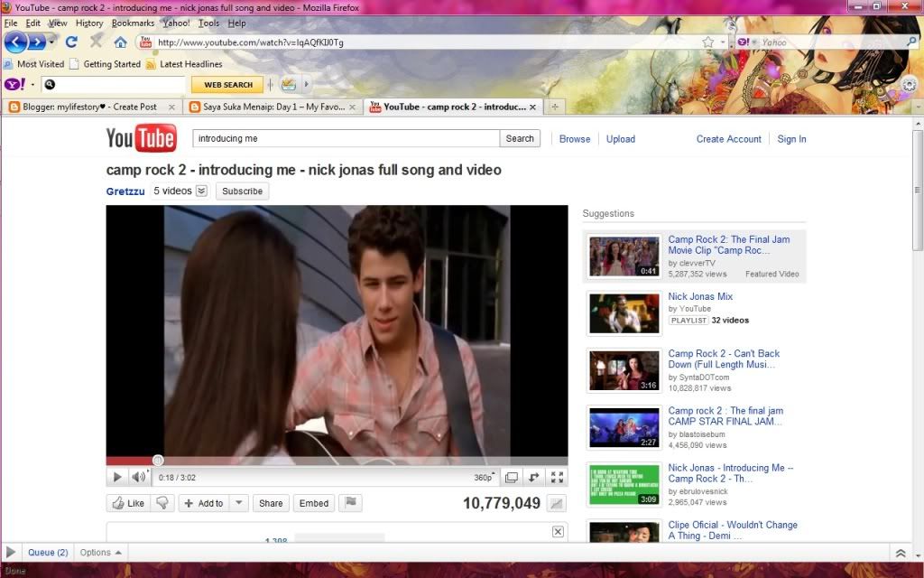Open the Yahoo! toolbar logo dropdown arrow

(32, 84)
